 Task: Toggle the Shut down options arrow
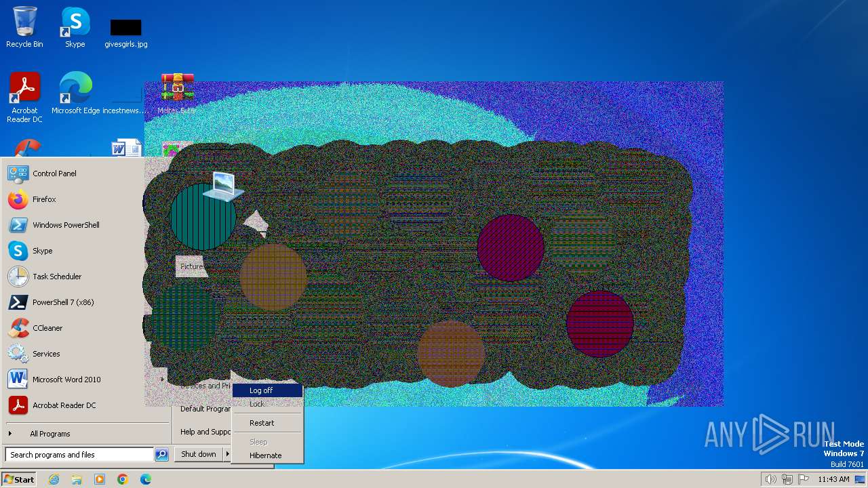coord(227,454)
